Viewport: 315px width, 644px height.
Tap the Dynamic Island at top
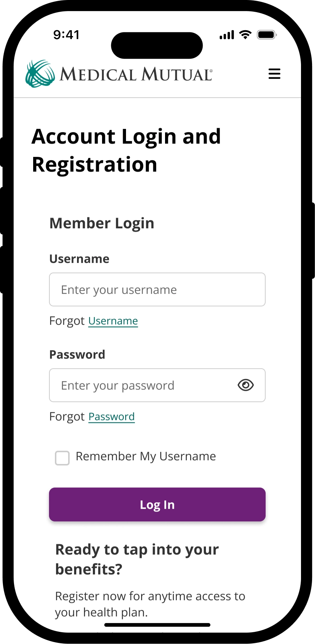157,45
